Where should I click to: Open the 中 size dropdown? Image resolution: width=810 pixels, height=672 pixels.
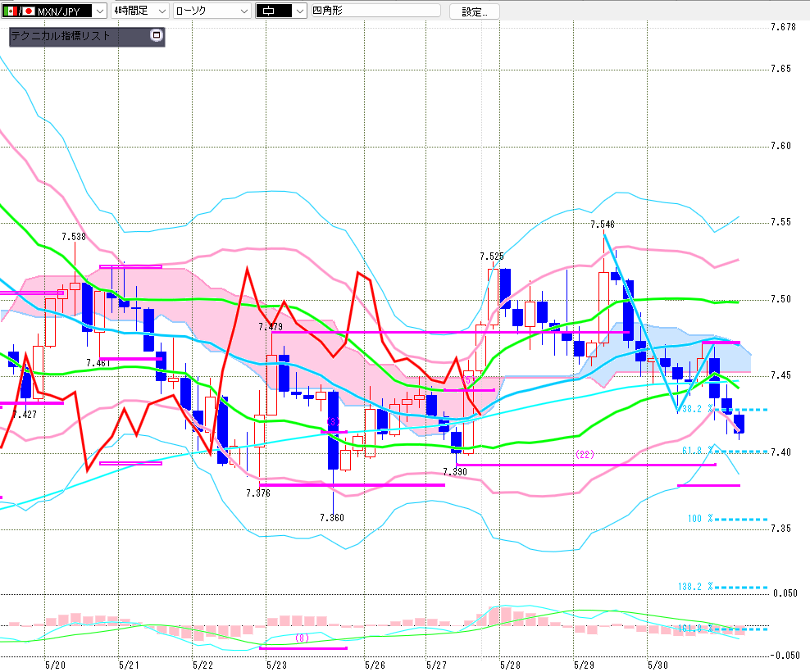pyautogui.click(x=281, y=11)
